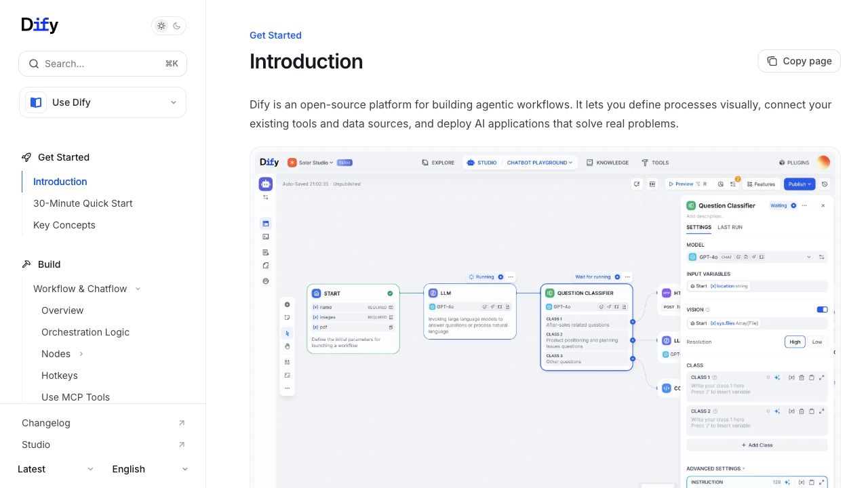Open the Latest version dropdown
The height and width of the screenshot is (488, 868).
[56, 469]
